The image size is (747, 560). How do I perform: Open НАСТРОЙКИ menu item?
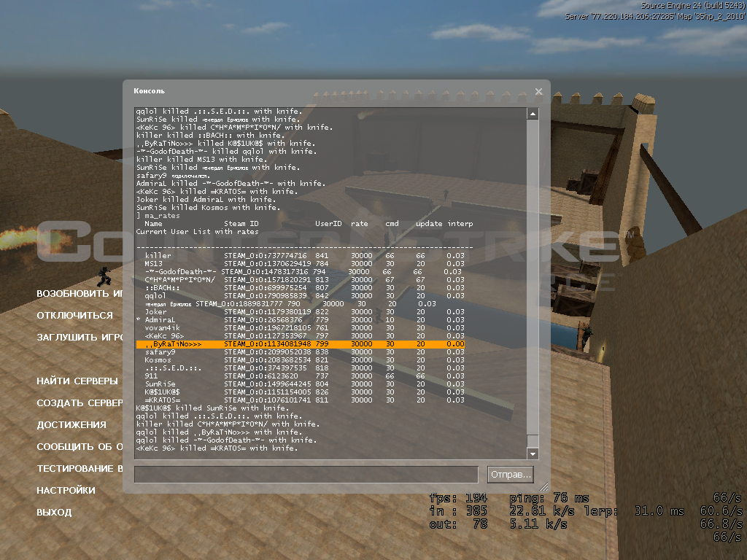tap(66, 491)
